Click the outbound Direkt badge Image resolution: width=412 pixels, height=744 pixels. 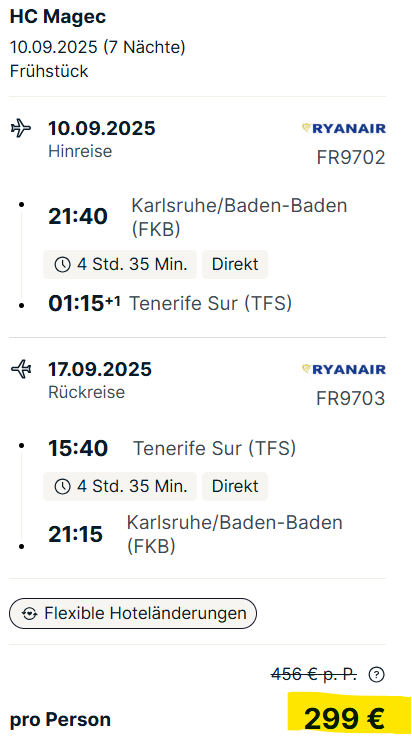(235, 265)
